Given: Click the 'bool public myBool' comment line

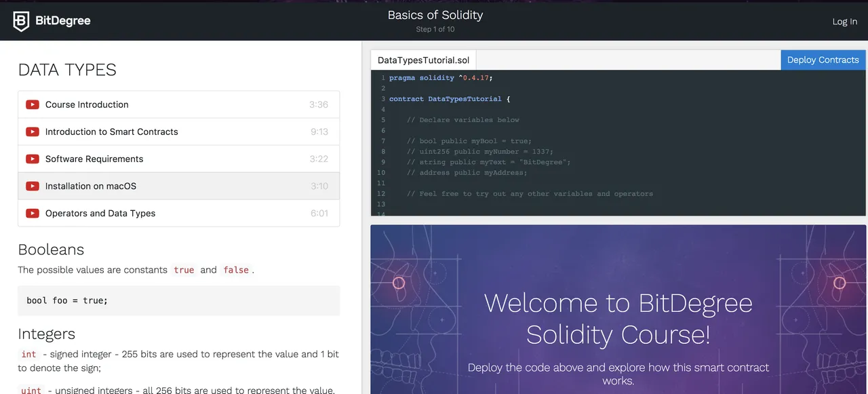Looking at the screenshot, I should coord(469,141).
